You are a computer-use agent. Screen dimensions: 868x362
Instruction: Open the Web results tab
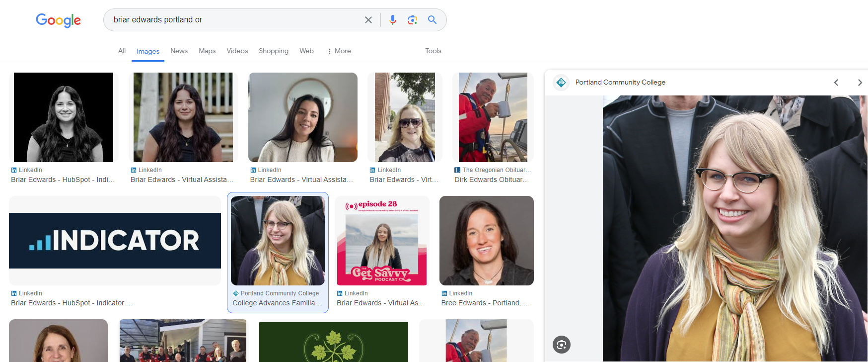click(x=306, y=51)
